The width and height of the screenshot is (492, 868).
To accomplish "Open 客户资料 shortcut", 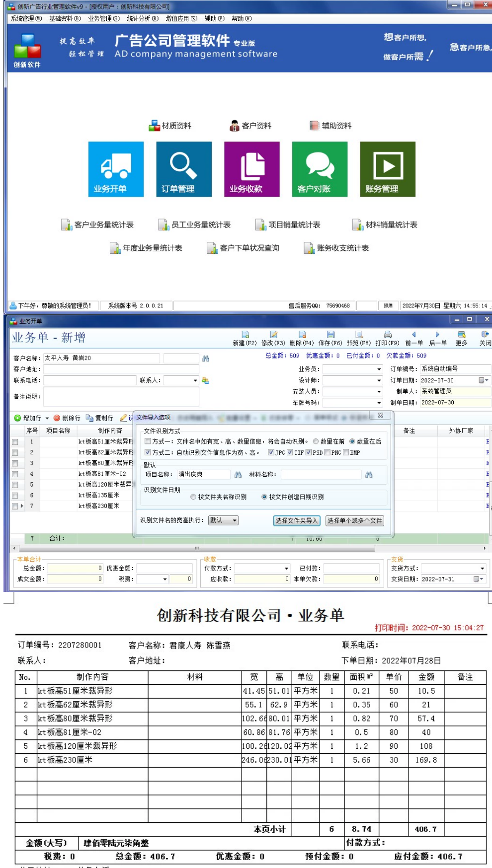I will [x=250, y=126].
